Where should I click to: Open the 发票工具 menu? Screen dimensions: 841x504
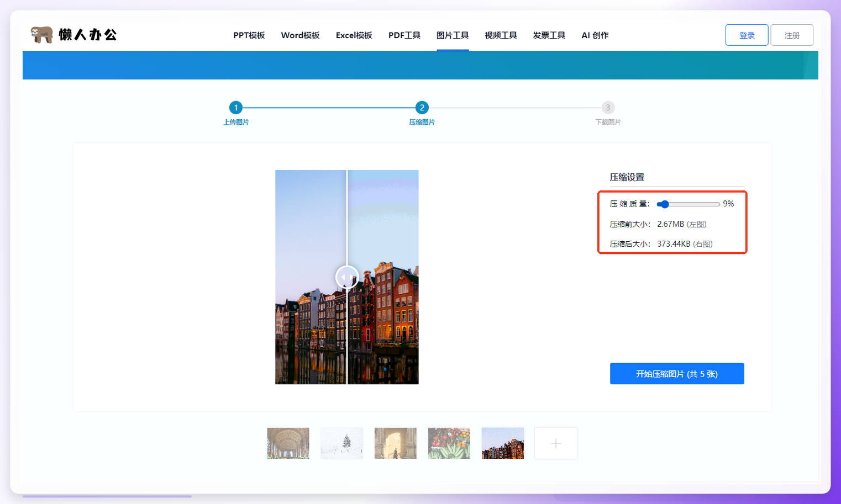549,35
